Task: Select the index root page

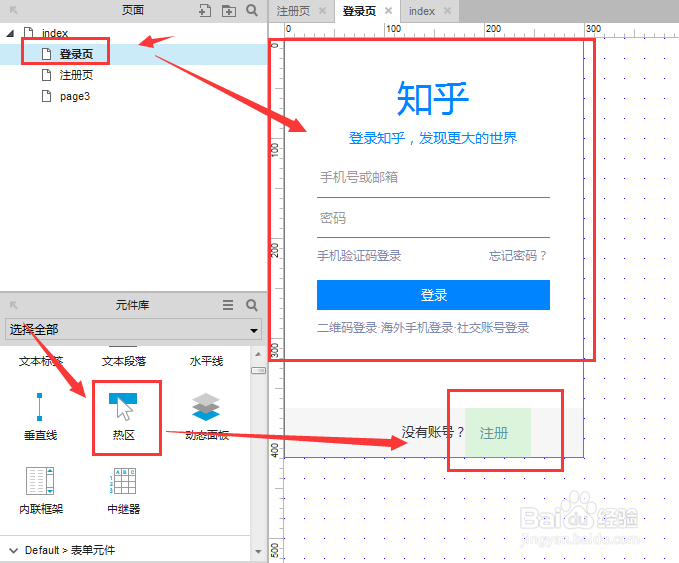Action: (55, 33)
